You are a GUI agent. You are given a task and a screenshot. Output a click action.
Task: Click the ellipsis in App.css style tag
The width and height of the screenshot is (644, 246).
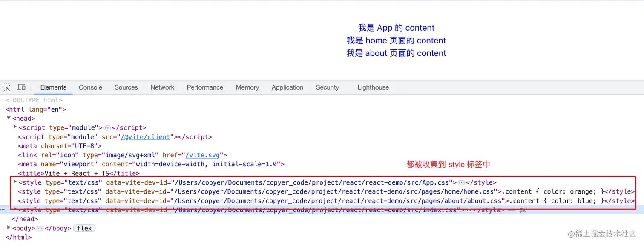(461, 183)
